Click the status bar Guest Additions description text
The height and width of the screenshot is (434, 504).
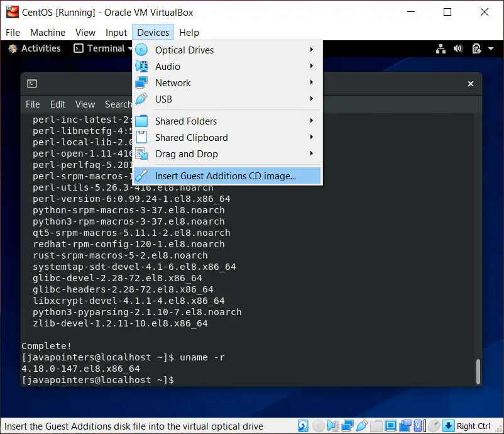click(134, 426)
